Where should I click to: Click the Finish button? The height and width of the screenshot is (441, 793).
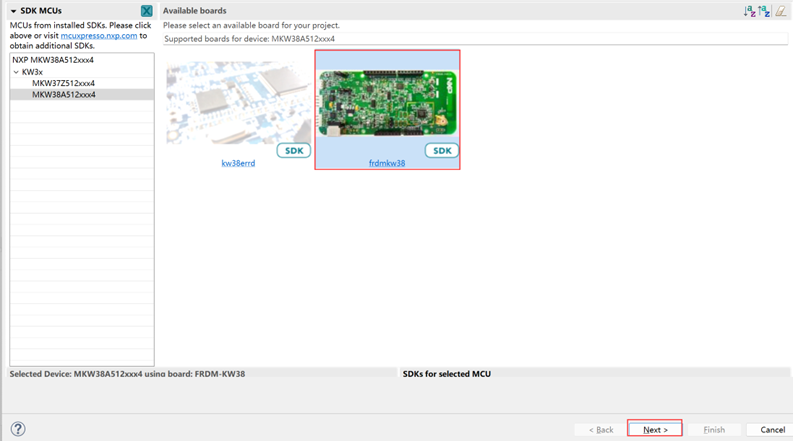tap(714, 429)
